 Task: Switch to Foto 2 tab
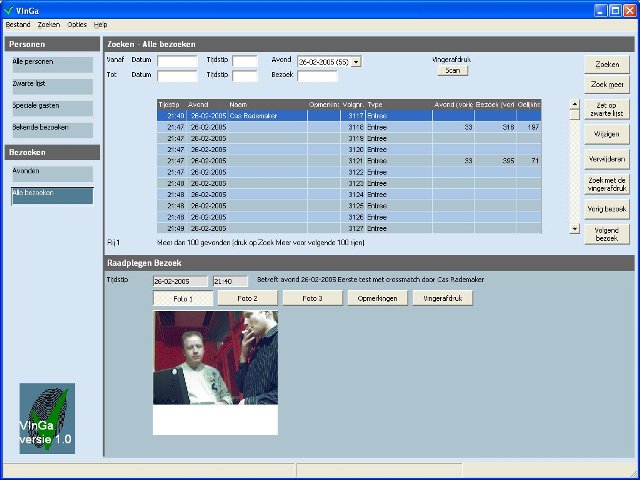point(247,298)
